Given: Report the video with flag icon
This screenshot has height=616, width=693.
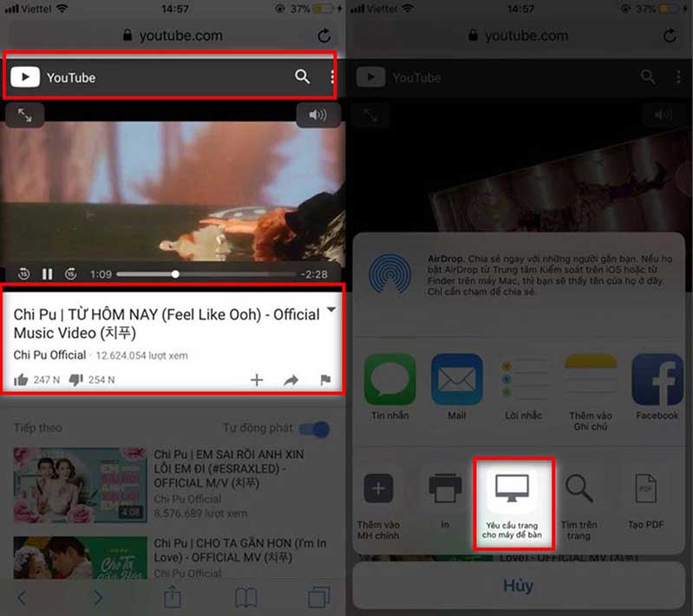Looking at the screenshot, I should pos(325,380).
